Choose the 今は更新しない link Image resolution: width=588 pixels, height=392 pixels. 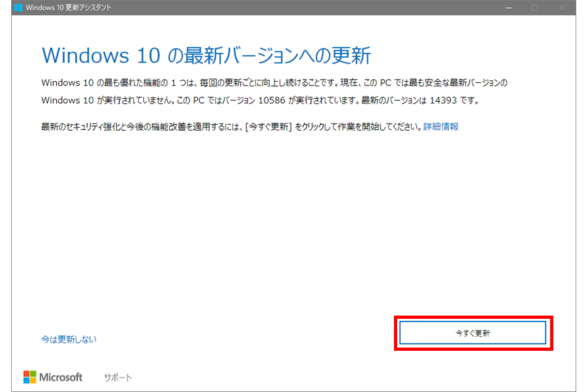69,339
